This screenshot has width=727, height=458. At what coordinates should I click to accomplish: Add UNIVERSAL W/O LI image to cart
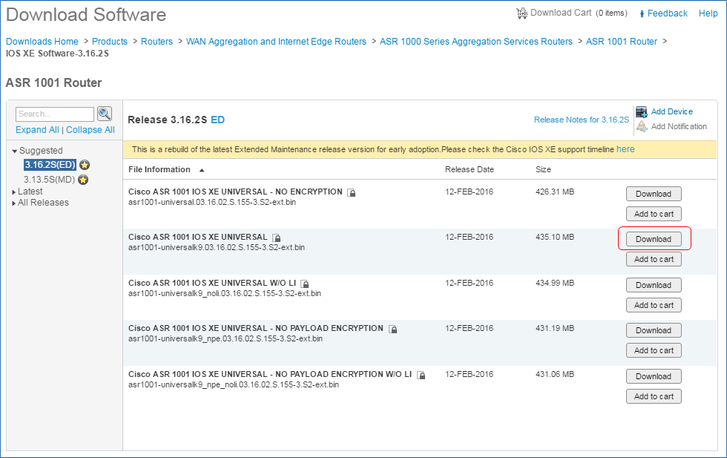pyautogui.click(x=654, y=305)
